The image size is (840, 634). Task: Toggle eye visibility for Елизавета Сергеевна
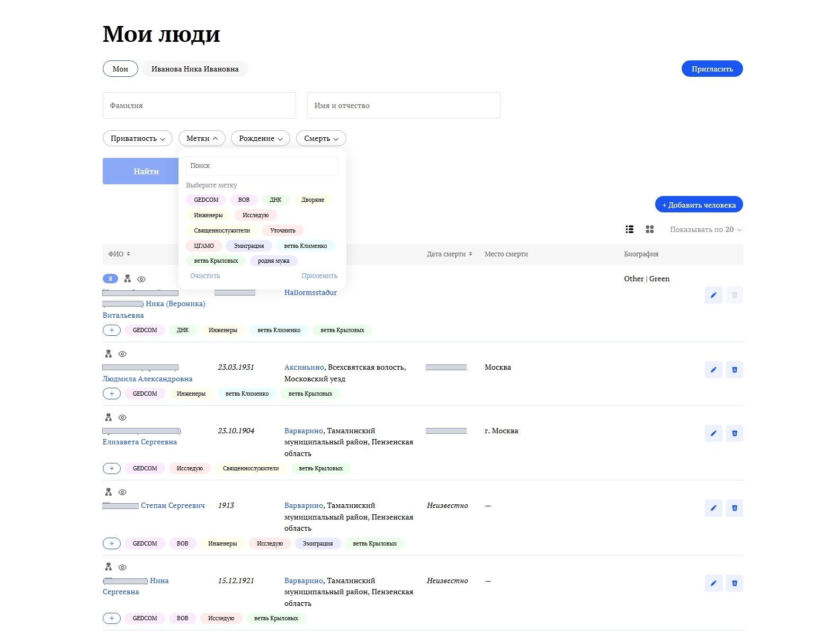coord(122,417)
